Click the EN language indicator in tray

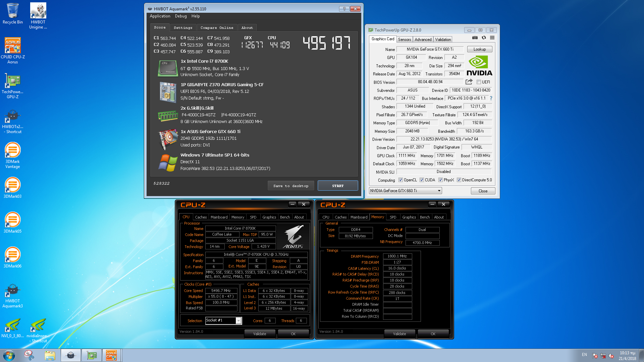pyautogui.click(x=584, y=355)
